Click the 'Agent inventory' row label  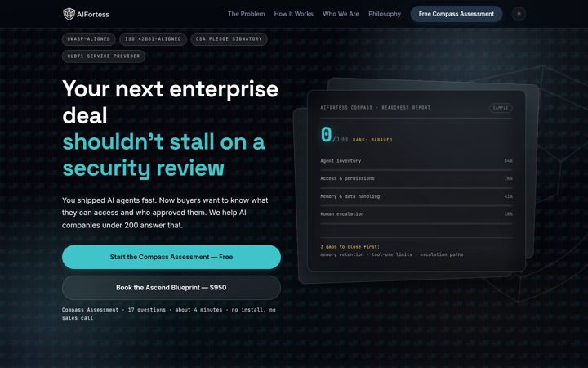(x=341, y=161)
